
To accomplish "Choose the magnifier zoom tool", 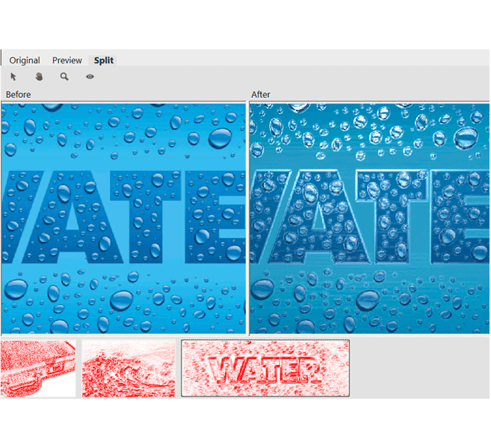I will [64, 76].
